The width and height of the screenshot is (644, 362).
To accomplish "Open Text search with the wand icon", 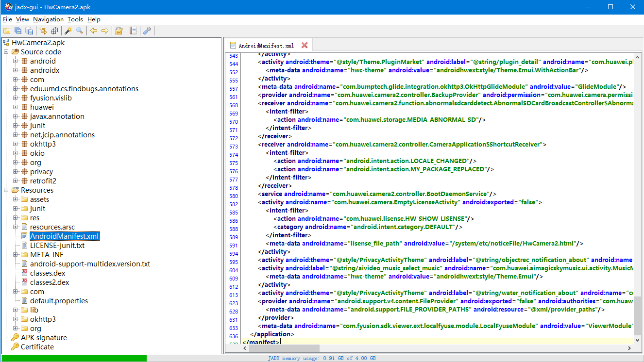I will coord(68,31).
